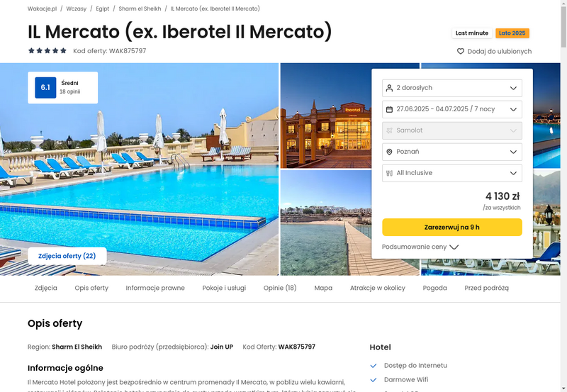This screenshot has width=567, height=392.
Task: Click the five-star hotel rating icons
Action: pos(47,50)
